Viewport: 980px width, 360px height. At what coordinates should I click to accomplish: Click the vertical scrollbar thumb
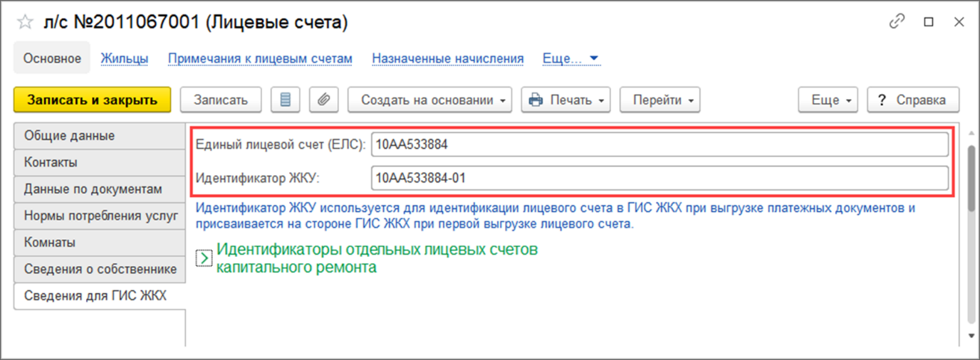[971, 178]
